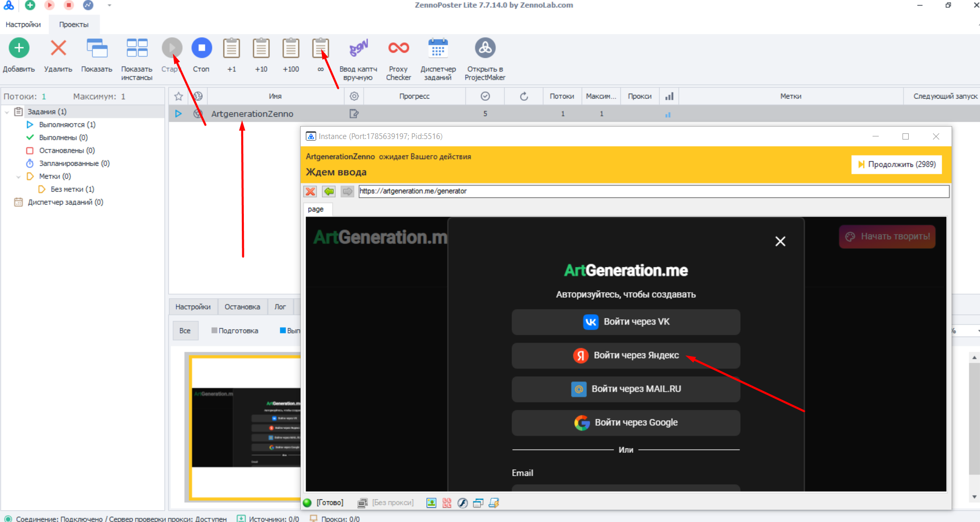Click Ввод каптч вручную icon
The width and height of the screenshot is (980, 522).
pos(358,49)
